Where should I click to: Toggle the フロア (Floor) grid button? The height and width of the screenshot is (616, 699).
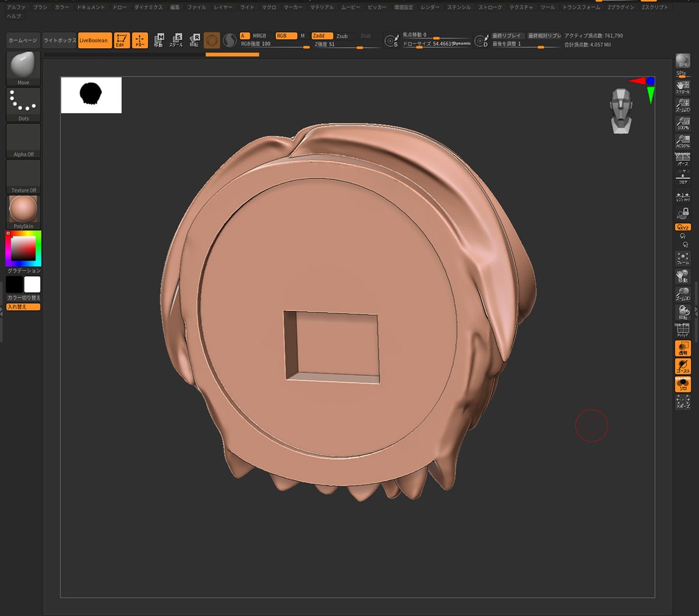pos(683,177)
